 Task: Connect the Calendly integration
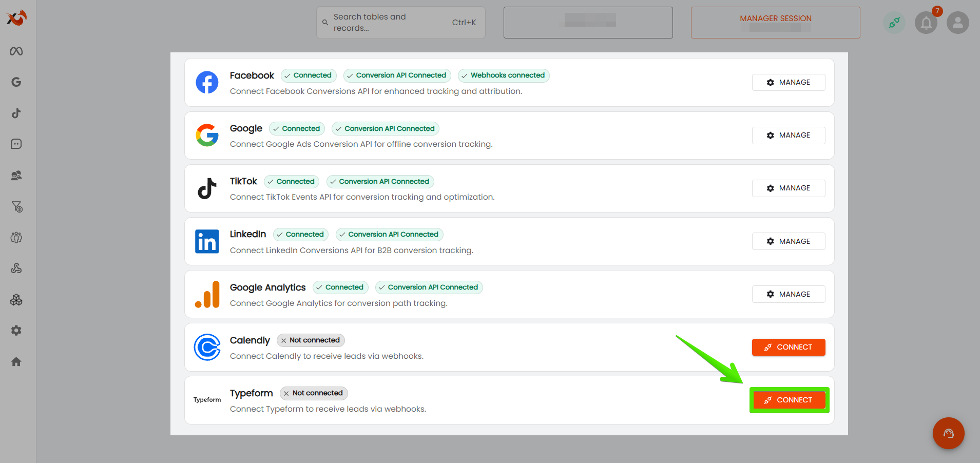(788, 348)
